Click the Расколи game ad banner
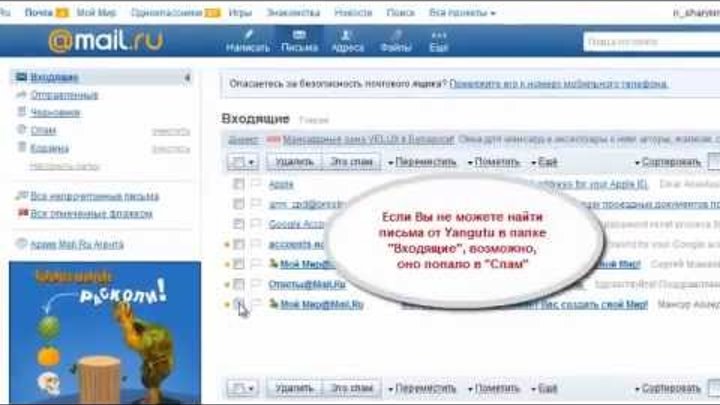The image size is (720, 405). 105,333
